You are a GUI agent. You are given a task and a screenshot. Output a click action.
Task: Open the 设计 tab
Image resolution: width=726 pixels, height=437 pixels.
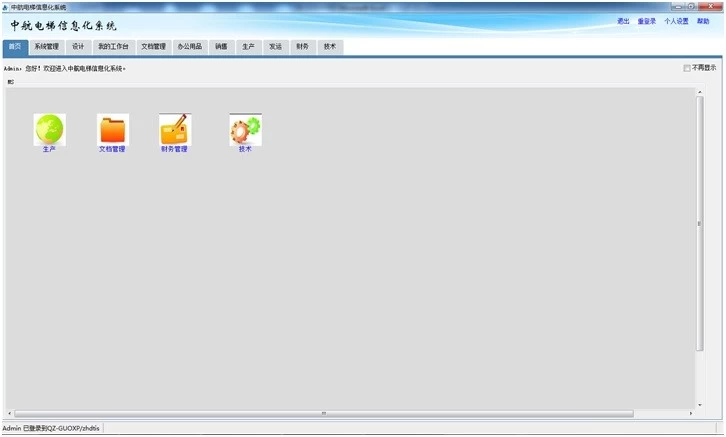click(78, 46)
